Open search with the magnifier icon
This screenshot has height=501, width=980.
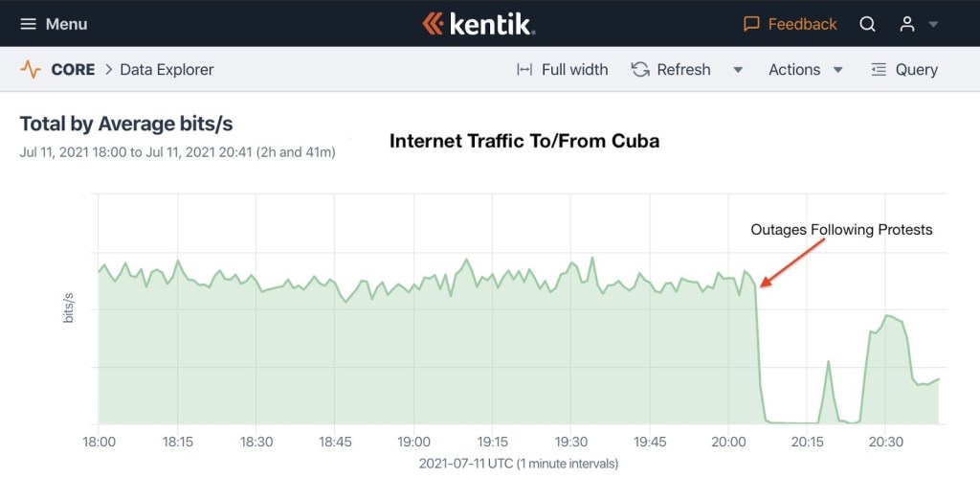tap(867, 24)
